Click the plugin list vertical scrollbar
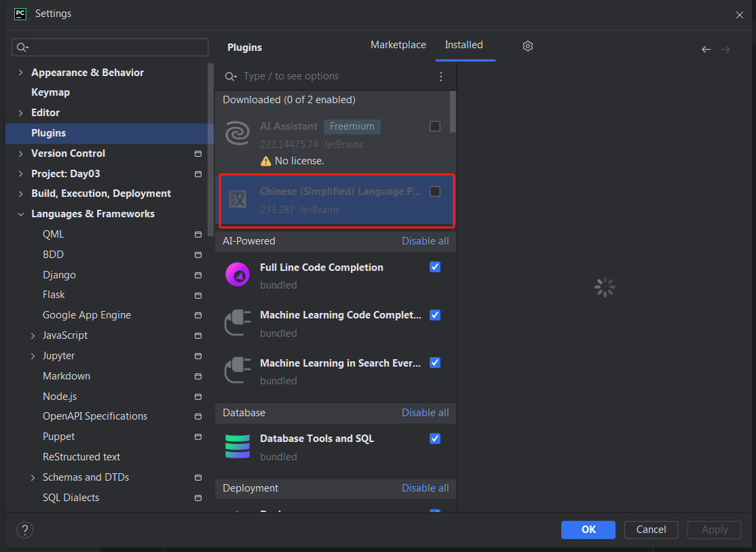Image resolution: width=756 pixels, height=552 pixels. [x=452, y=112]
